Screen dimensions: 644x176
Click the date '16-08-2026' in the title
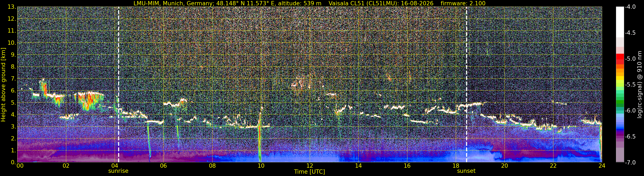coord(417,3)
